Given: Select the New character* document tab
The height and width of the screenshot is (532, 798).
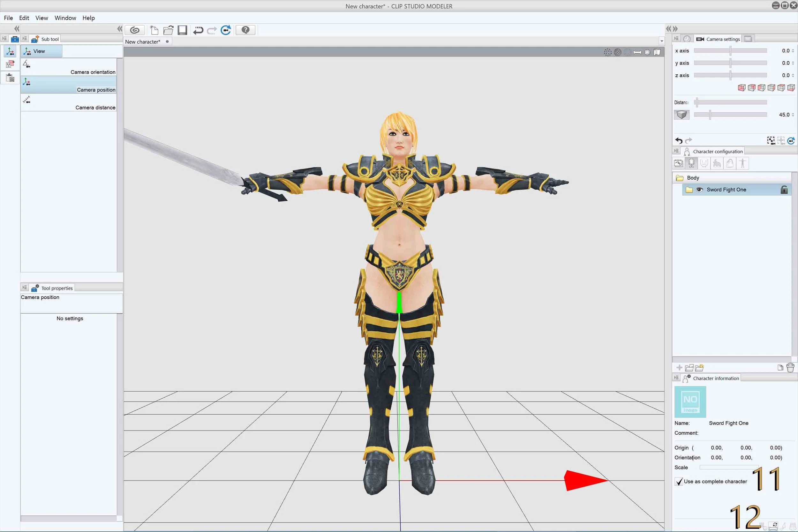Looking at the screenshot, I should click(x=147, y=42).
